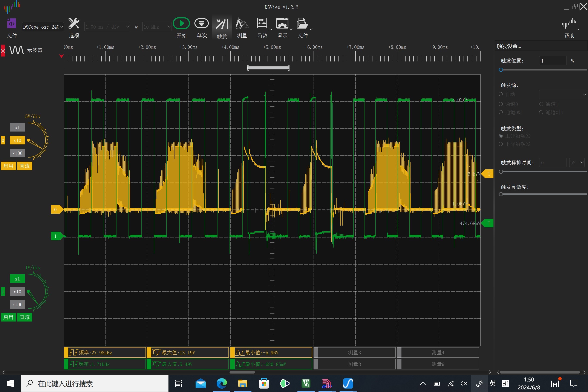Click the green Start (开始) play icon
The width and height of the screenshot is (588, 392).
pyautogui.click(x=181, y=24)
